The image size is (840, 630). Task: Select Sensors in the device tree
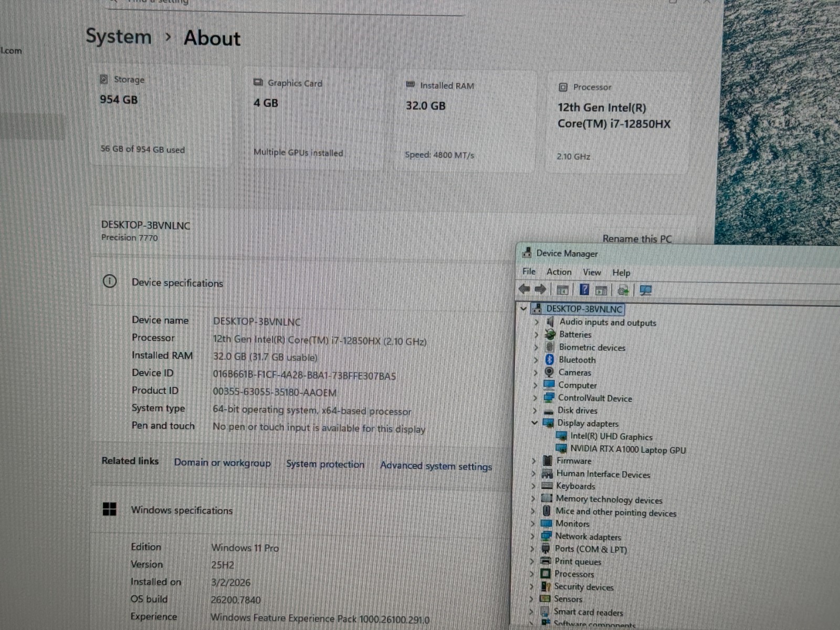coord(568,598)
